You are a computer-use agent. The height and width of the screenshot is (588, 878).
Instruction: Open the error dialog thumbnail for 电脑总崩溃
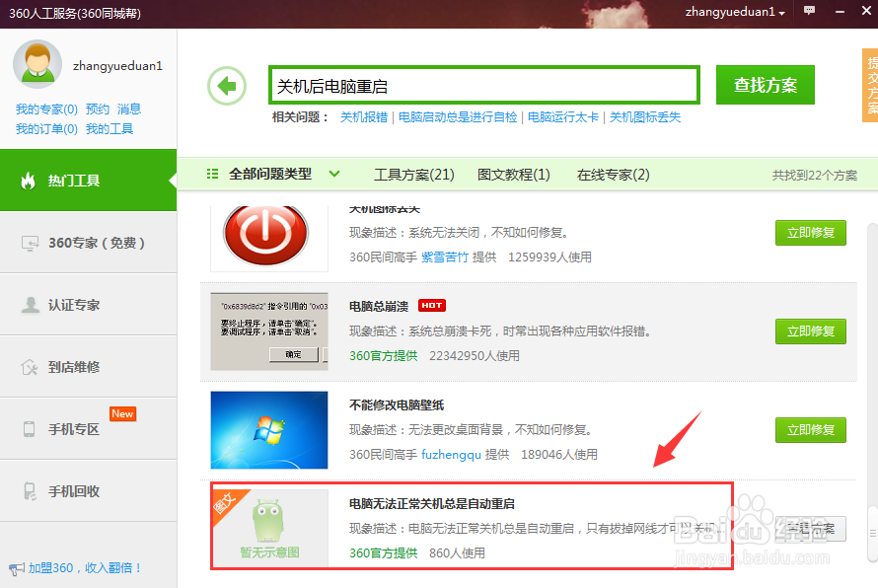click(x=268, y=331)
